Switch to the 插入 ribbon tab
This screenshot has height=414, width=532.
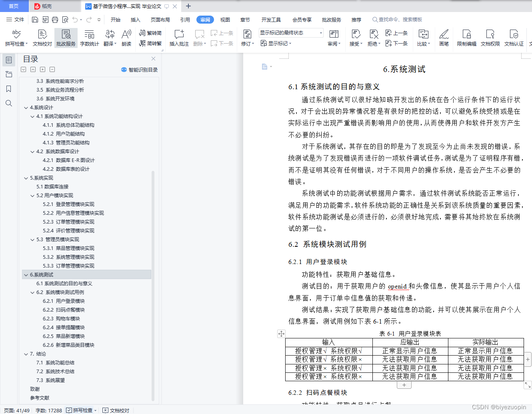click(x=136, y=20)
